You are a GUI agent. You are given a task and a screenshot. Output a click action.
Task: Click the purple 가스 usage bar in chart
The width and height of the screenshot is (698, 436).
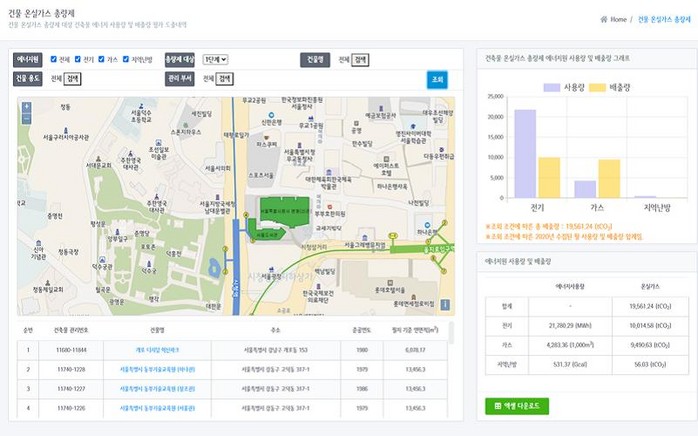click(585, 189)
